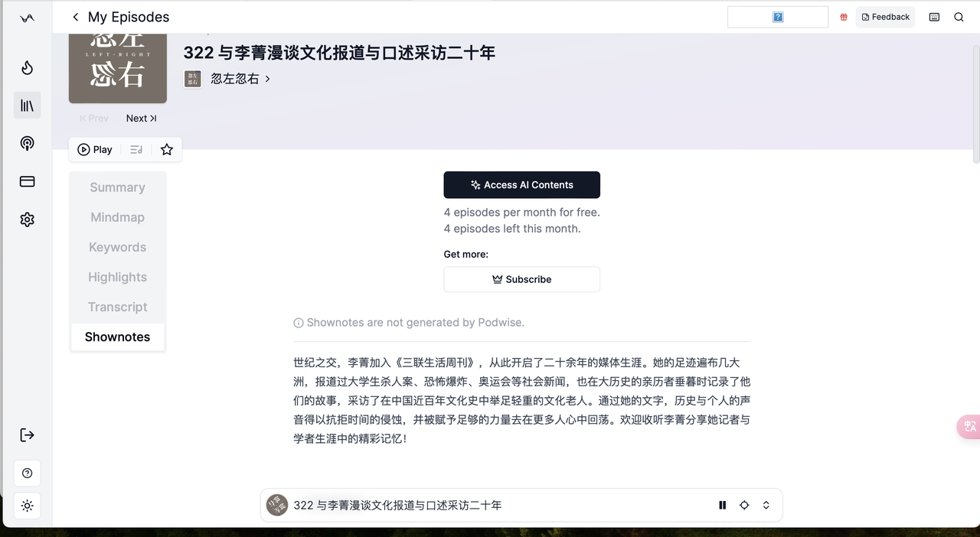Click the Access AI Contents button

pos(521,184)
